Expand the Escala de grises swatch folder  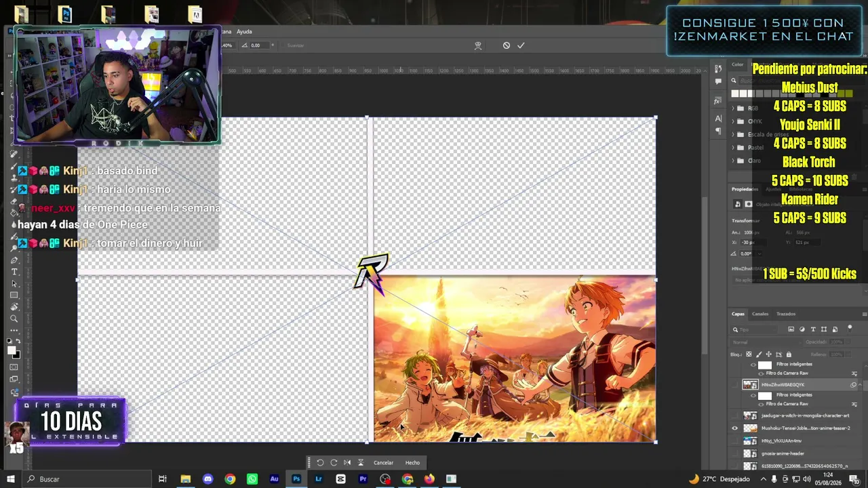click(733, 134)
